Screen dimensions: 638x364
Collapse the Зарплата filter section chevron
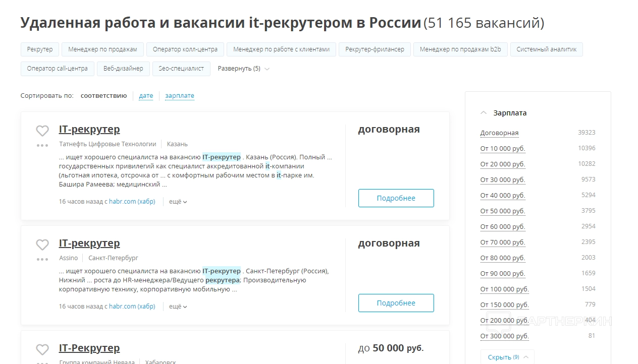484,113
